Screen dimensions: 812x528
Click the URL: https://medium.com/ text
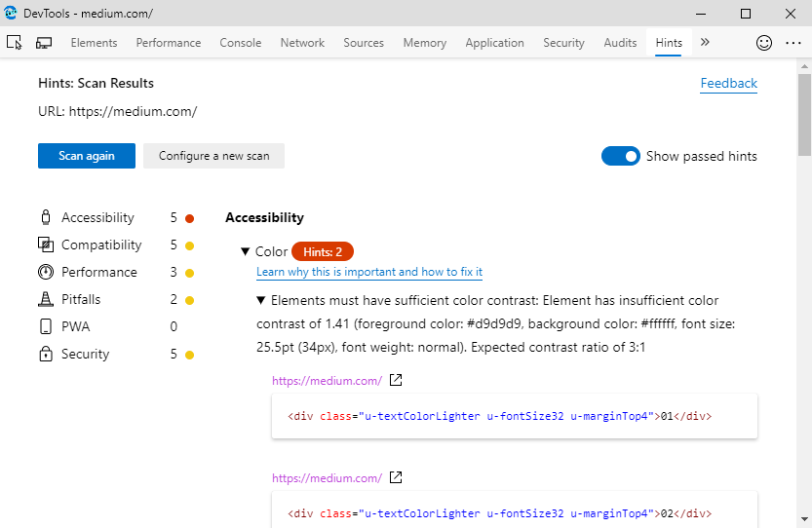118,111
